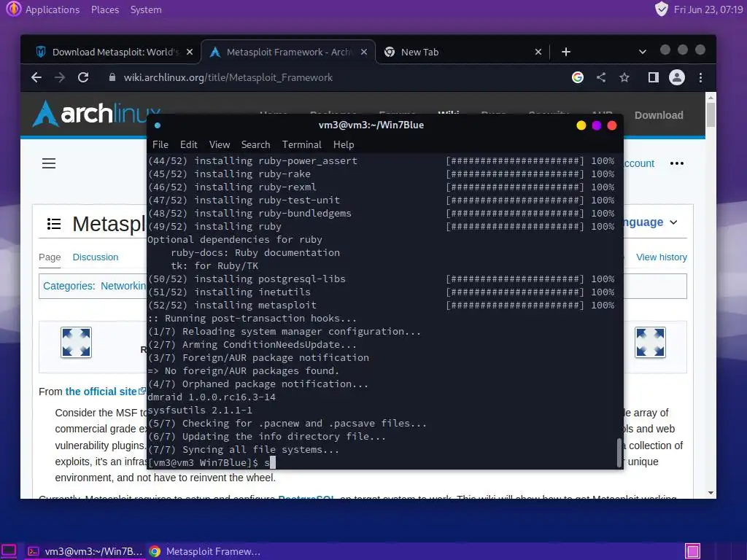This screenshot has width=747, height=560.
Task: Open the terminal File menu
Action: [160, 145]
